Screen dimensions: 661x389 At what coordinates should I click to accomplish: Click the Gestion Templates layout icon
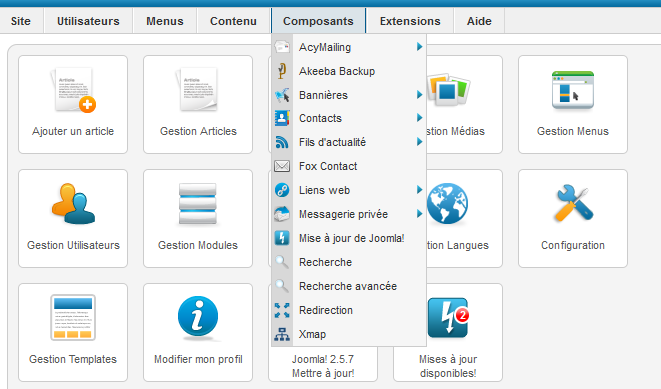click(x=73, y=317)
